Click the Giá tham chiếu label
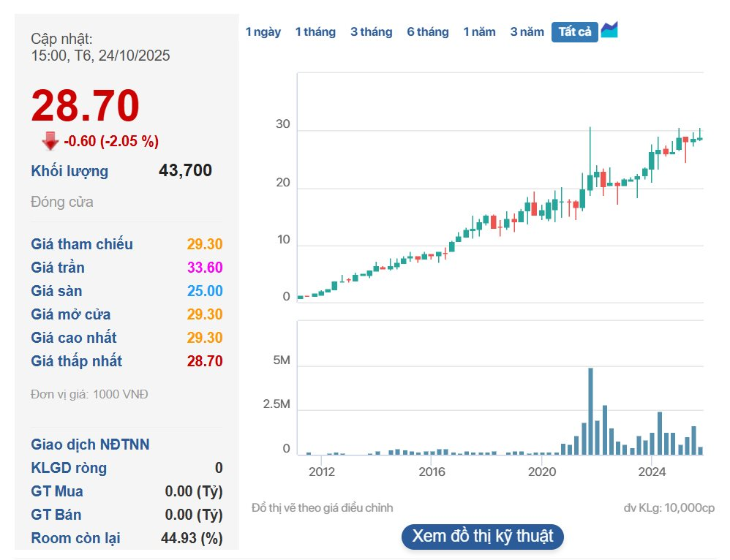Image resolution: width=730 pixels, height=560 pixels. (82, 244)
